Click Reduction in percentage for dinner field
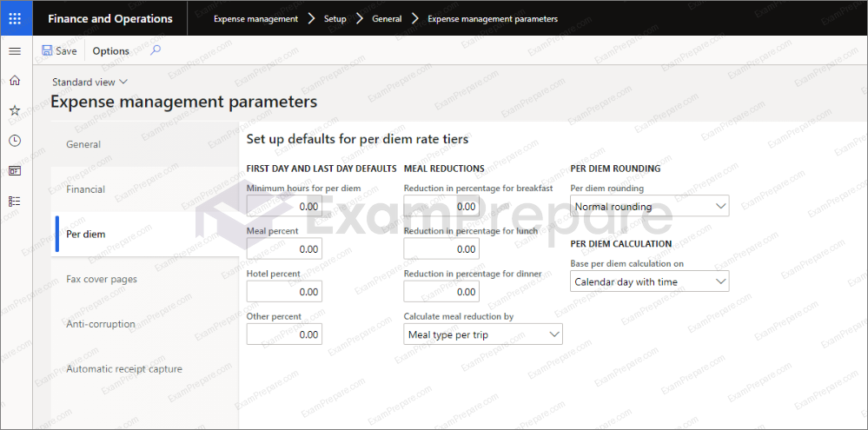Image resolution: width=868 pixels, height=430 pixels. (x=441, y=292)
